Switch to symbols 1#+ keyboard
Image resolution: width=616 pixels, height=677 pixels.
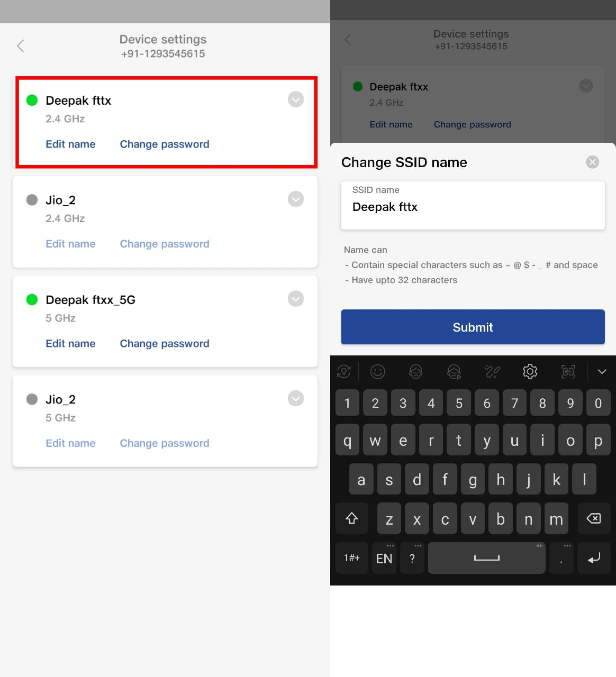coord(351,558)
